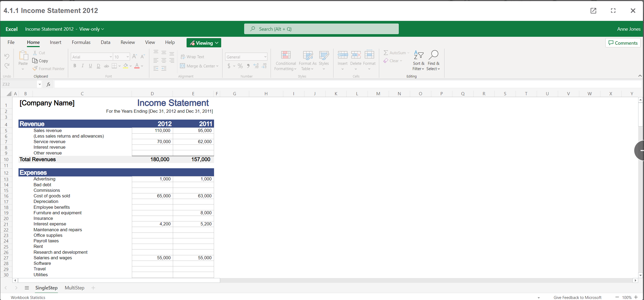Viewport: 644px width, 300px height.
Task: Click the Comments button
Action: tap(623, 43)
